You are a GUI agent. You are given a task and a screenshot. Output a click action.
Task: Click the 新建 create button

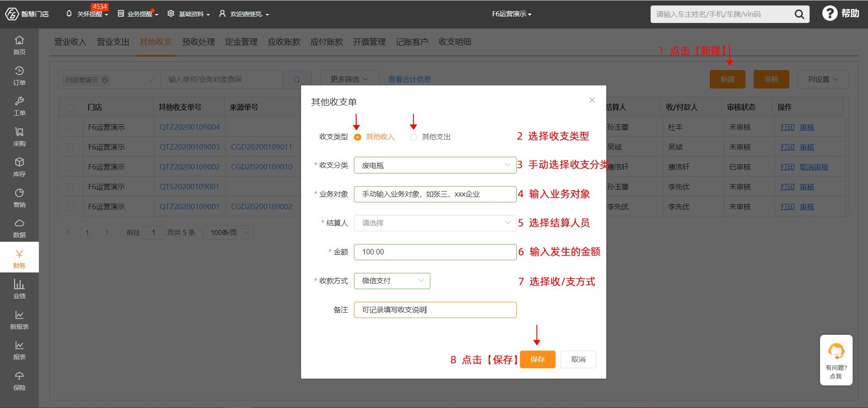click(x=727, y=80)
